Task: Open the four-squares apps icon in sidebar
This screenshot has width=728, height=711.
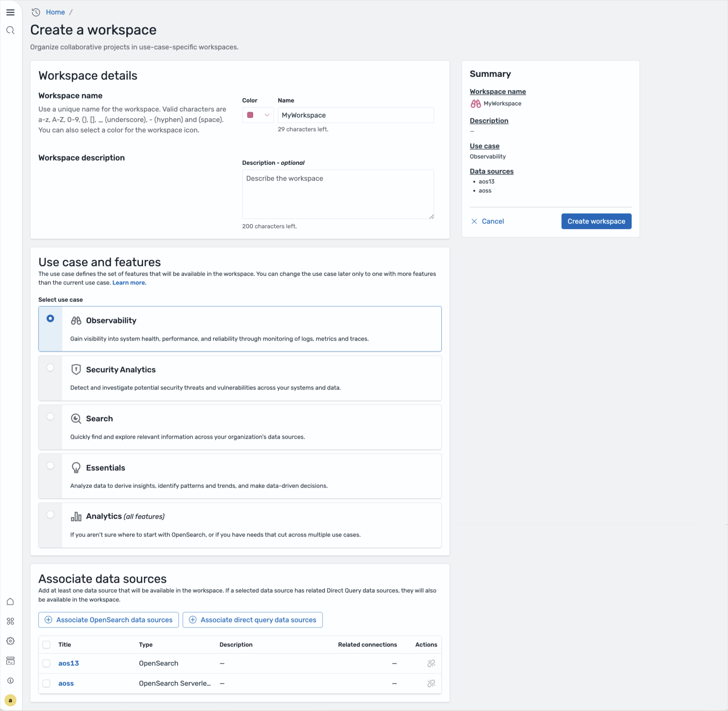Action: 11,621
